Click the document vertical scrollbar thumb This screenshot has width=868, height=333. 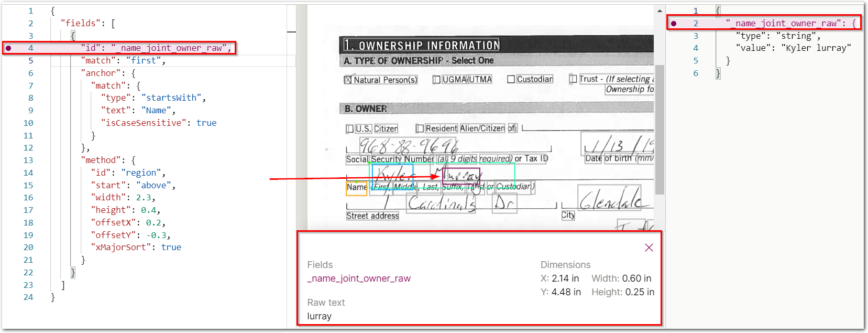pyautogui.click(x=660, y=130)
